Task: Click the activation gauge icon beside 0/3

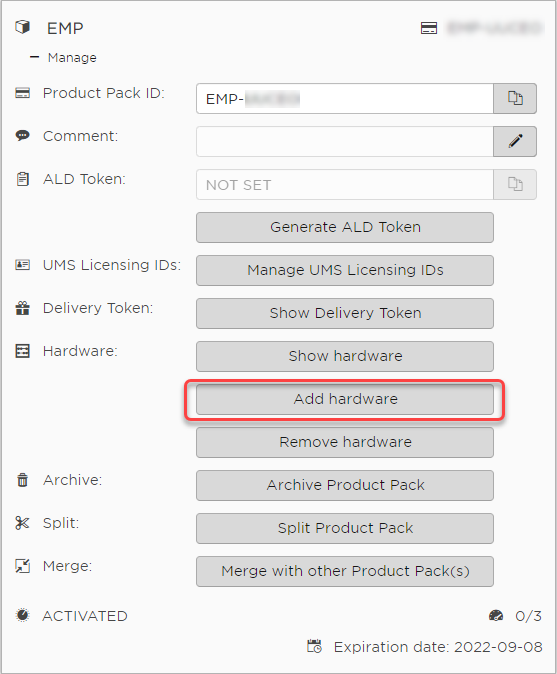Action: click(x=496, y=616)
